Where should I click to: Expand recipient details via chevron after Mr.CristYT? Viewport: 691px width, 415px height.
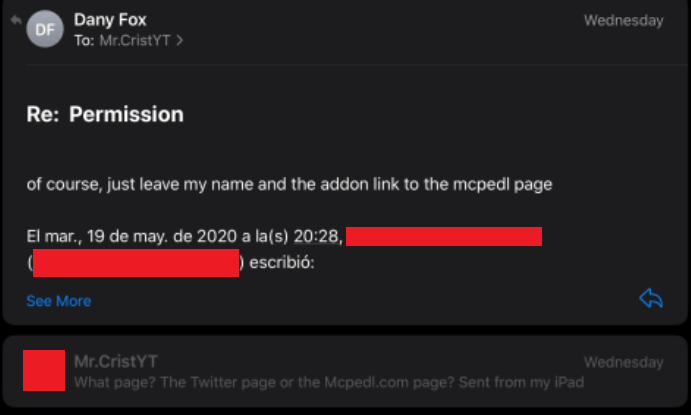point(179,41)
